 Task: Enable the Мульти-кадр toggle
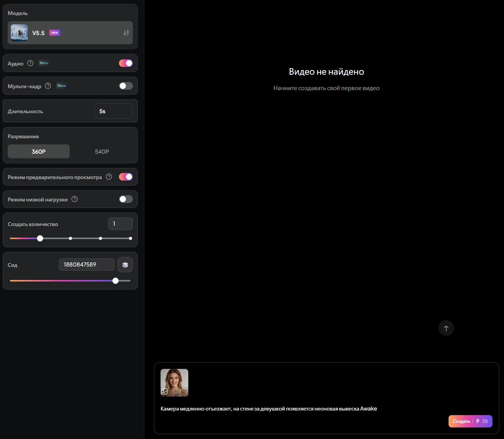tap(126, 86)
